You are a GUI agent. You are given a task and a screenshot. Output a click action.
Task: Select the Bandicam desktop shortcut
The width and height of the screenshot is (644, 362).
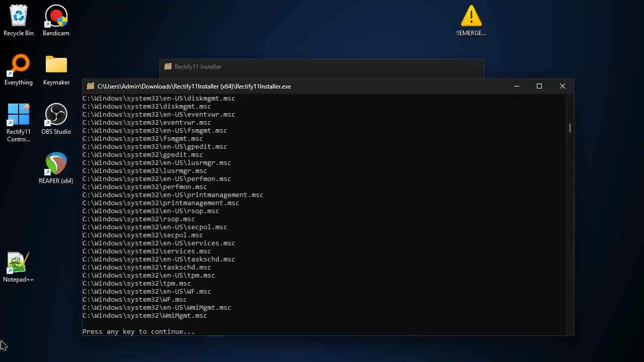pyautogui.click(x=56, y=21)
